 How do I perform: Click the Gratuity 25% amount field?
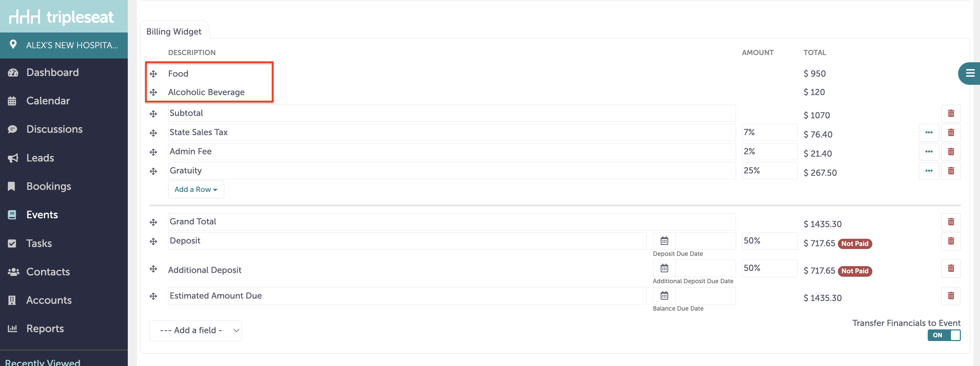[769, 171]
